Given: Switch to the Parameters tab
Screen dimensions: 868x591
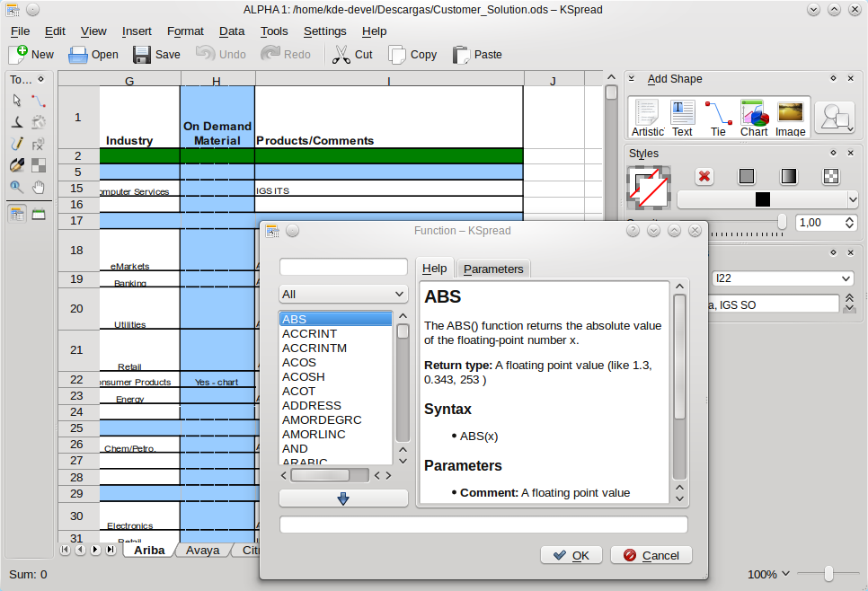Looking at the screenshot, I should [x=493, y=269].
